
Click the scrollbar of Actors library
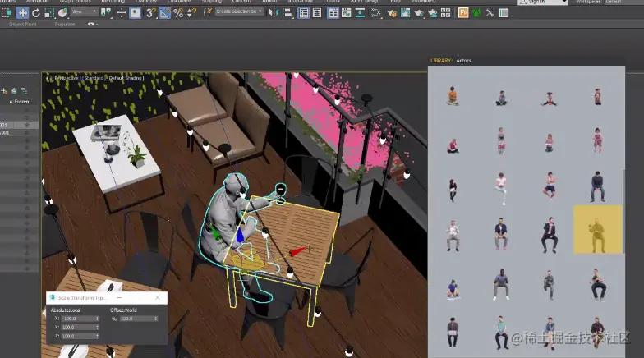(x=624, y=210)
